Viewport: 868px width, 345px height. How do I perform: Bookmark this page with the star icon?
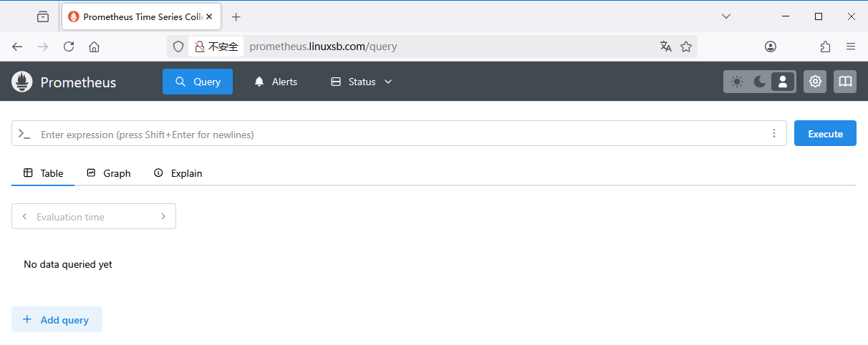coord(686,47)
